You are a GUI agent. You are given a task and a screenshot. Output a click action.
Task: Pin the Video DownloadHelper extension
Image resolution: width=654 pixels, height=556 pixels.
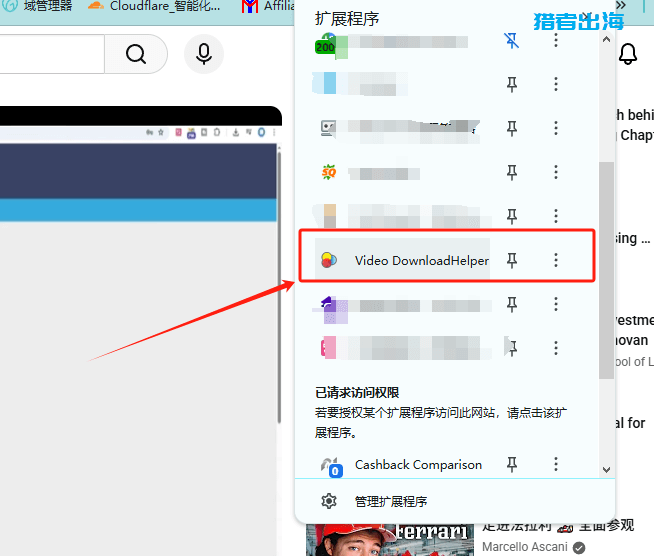tap(512, 260)
